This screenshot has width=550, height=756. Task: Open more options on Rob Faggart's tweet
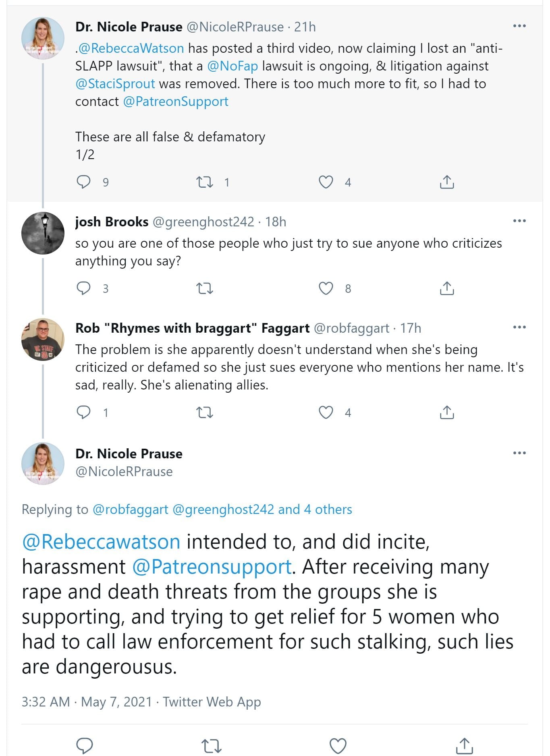[519, 327]
